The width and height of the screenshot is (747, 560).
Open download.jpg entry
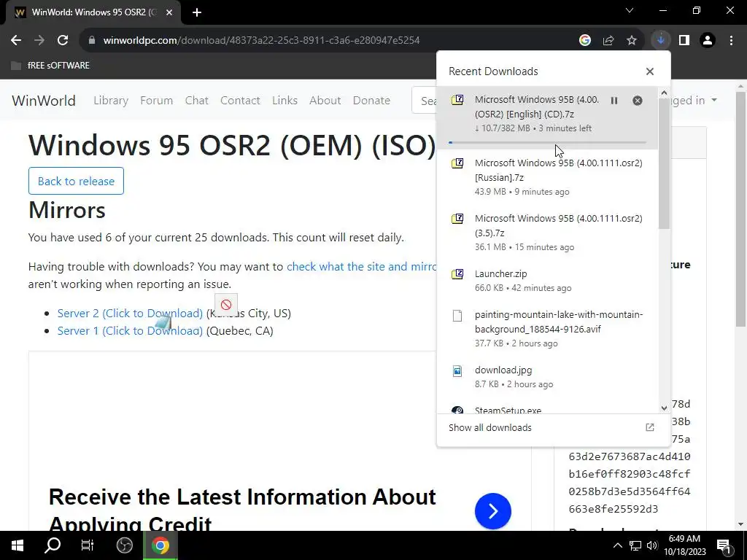547,377
